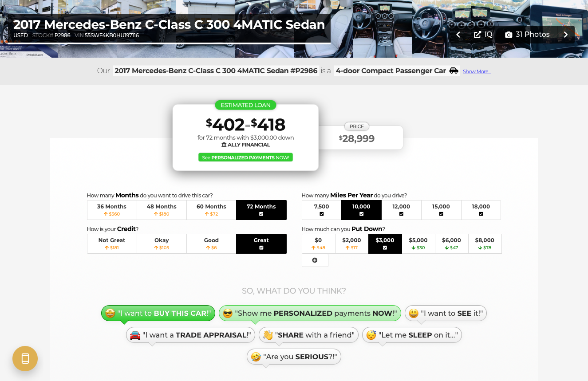588x381 pixels.
Task: Add custom down payment plus icon
Action: point(315,260)
